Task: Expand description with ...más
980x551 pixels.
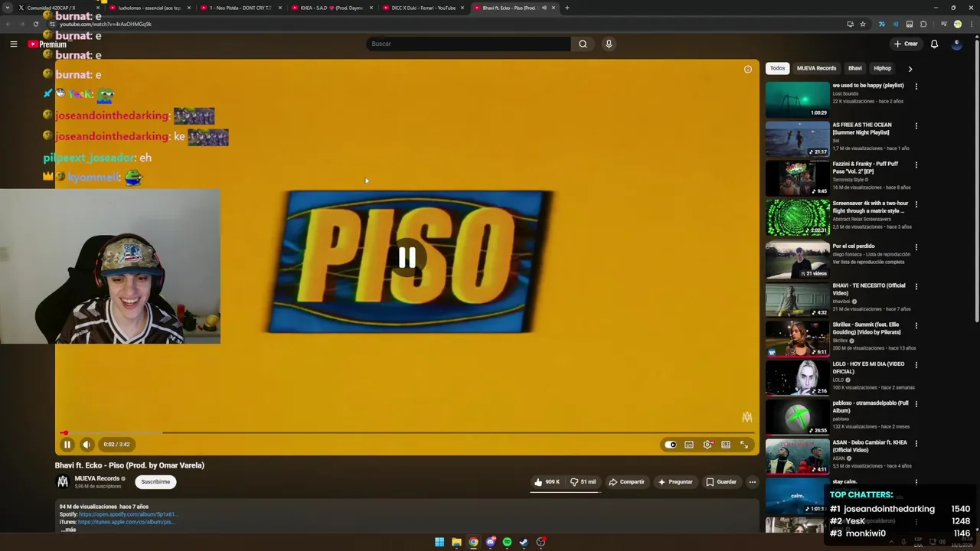Action: tap(69, 530)
